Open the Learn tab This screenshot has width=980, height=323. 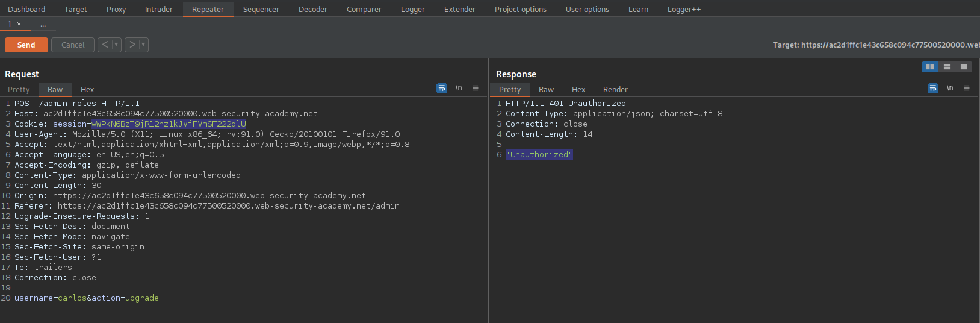click(x=639, y=9)
